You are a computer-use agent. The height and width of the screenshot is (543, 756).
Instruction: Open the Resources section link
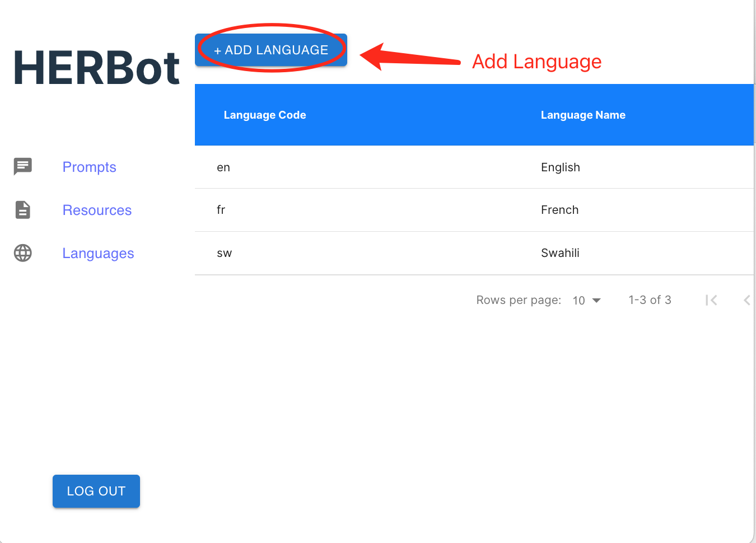[97, 210]
